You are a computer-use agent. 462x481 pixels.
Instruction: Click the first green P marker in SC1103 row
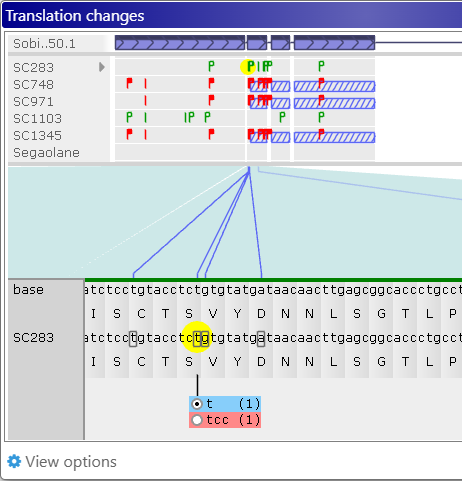click(x=129, y=117)
